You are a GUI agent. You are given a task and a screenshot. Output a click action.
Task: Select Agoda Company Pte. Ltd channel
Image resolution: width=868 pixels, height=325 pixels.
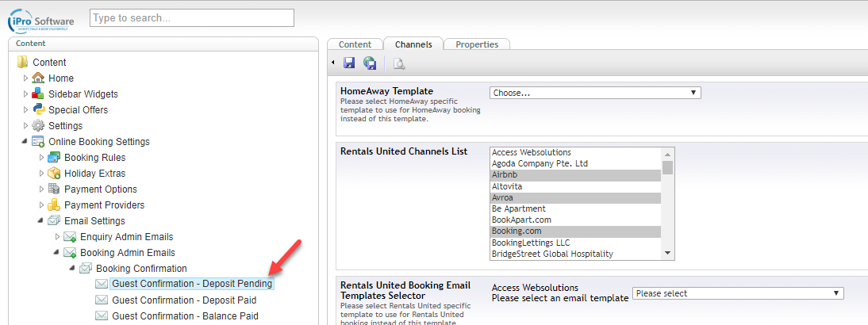pyautogui.click(x=576, y=163)
